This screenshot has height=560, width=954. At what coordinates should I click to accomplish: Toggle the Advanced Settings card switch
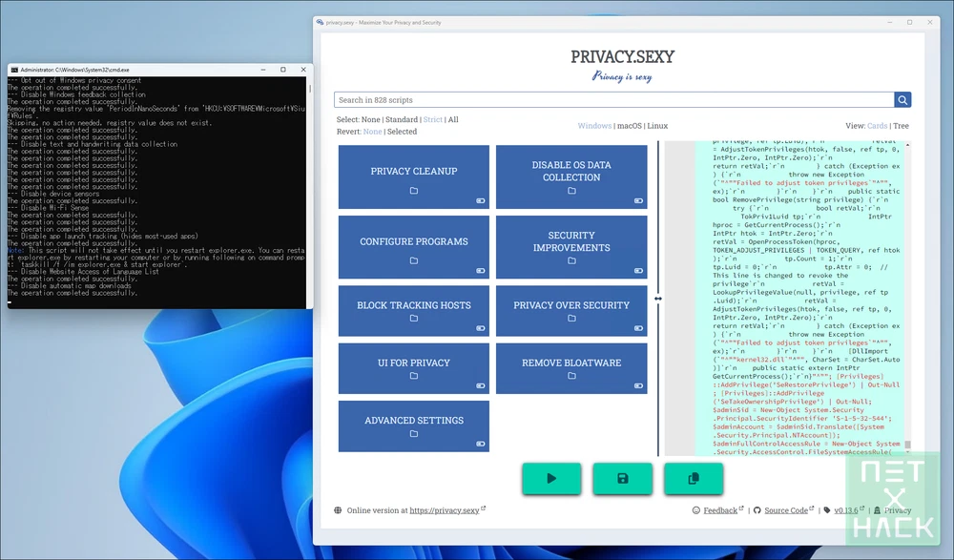480,444
